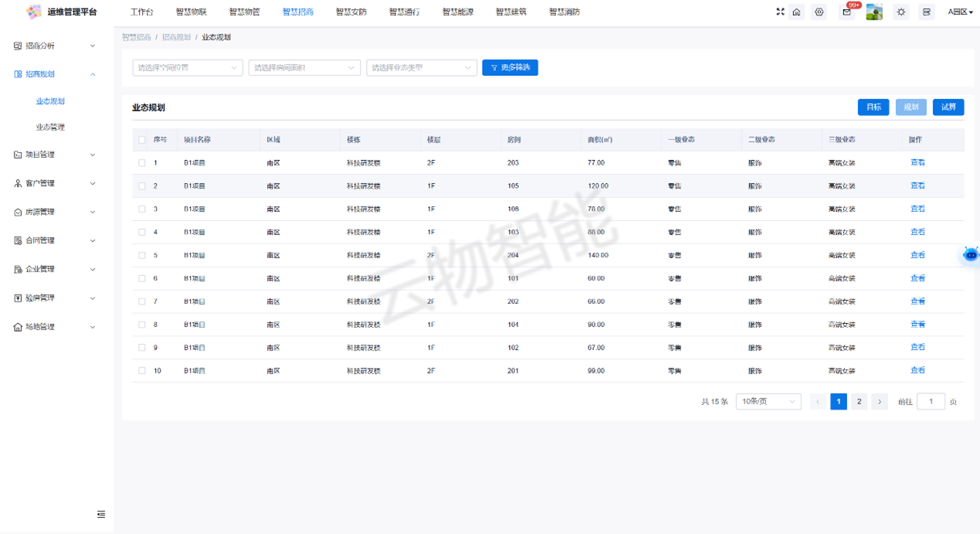
Task: Go to the next page arrow
Action: (880, 402)
